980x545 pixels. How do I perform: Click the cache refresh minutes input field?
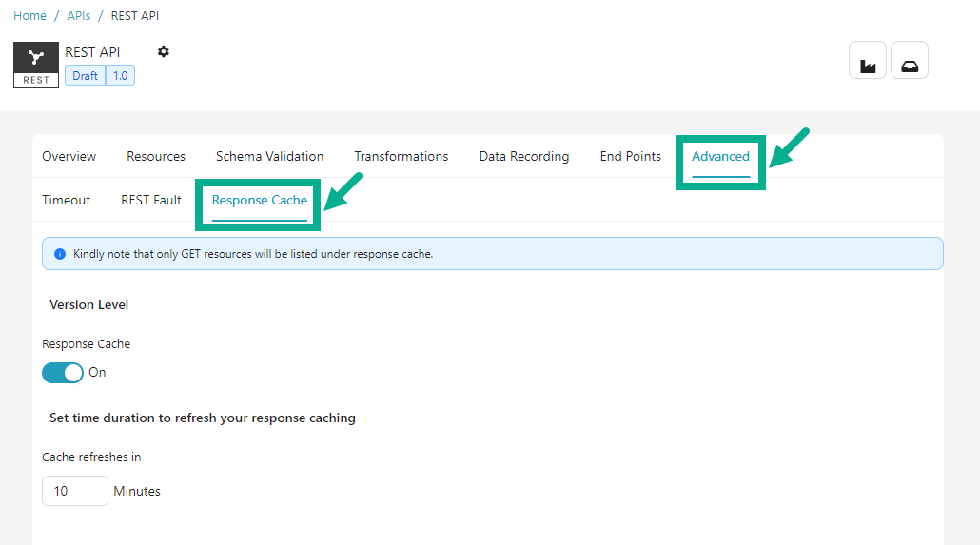pos(74,492)
